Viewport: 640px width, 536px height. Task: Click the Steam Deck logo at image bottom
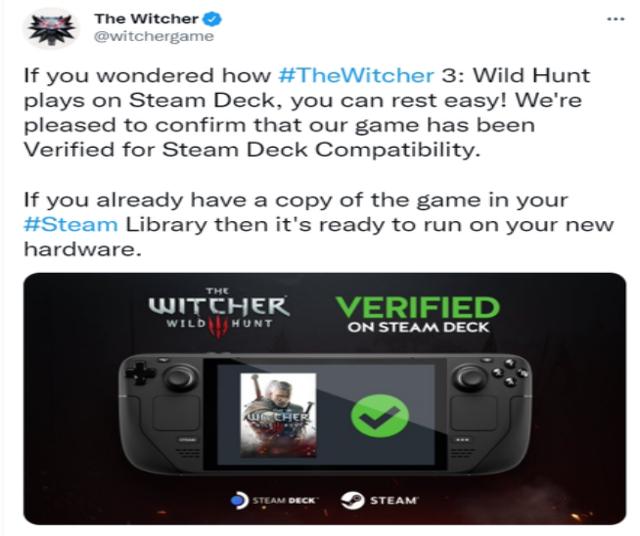tap(274, 500)
